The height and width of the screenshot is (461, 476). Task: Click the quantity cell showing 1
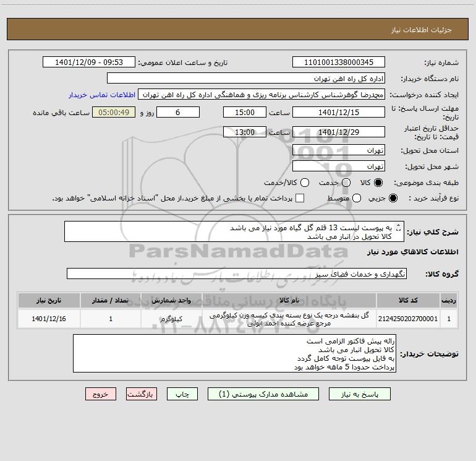[x=111, y=319]
